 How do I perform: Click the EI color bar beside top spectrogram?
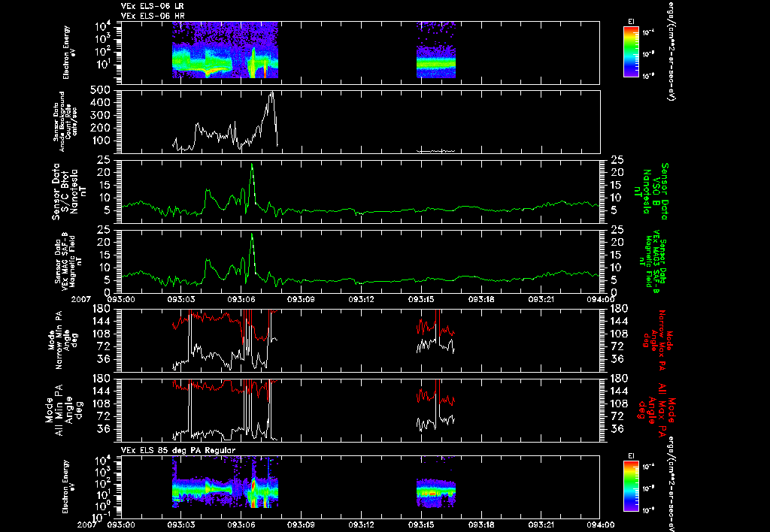pyautogui.click(x=631, y=52)
